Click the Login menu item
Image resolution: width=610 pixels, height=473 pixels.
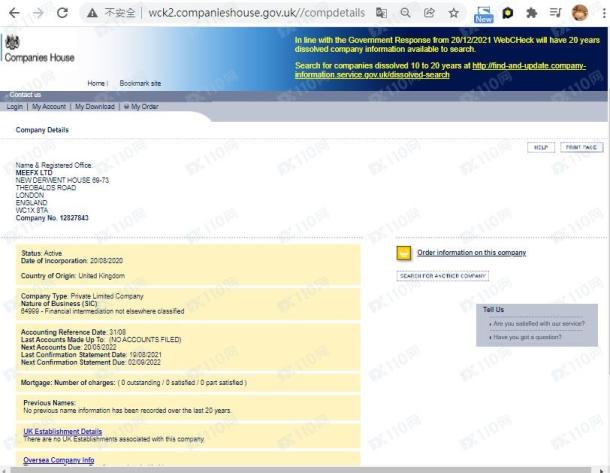click(x=15, y=107)
